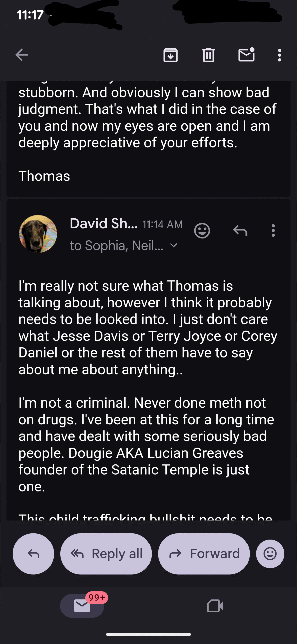Tap David's dog profile picture
The image size is (297, 644).
point(38,234)
